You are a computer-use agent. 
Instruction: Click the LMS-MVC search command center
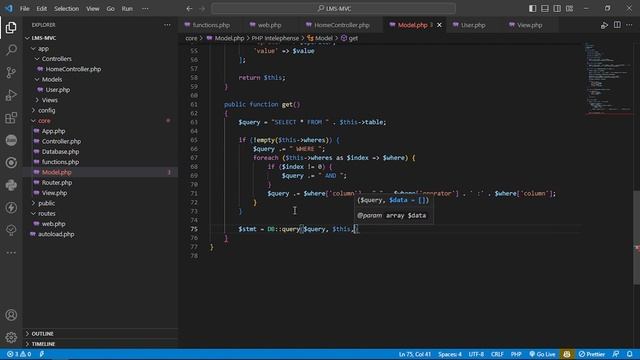pyautogui.click(x=333, y=9)
